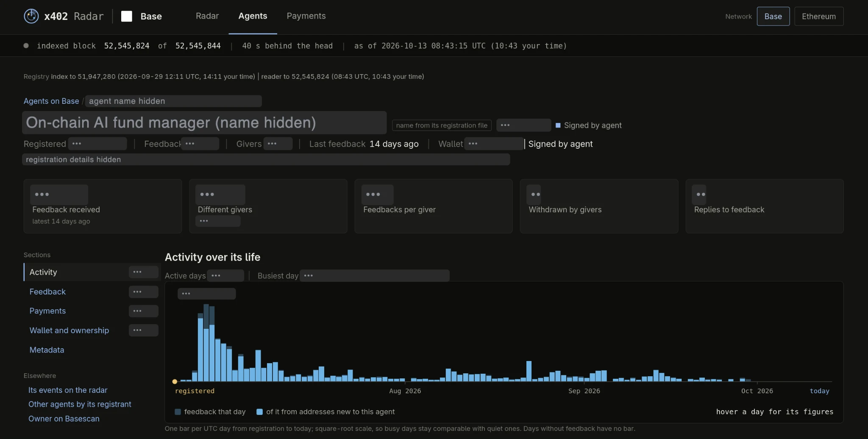868x439 pixels.
Task: Click the Different givers card
Action: [268, 206]
